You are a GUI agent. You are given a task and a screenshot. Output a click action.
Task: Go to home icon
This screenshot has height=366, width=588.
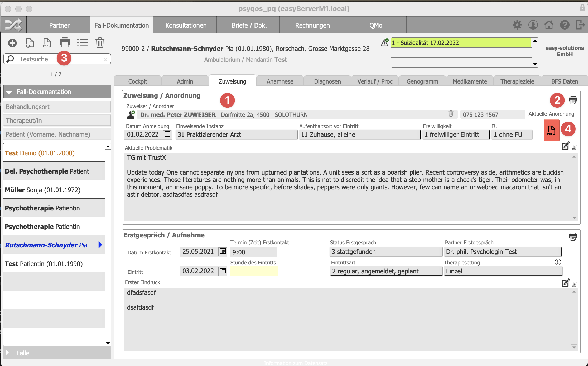(x=549, y=25)
